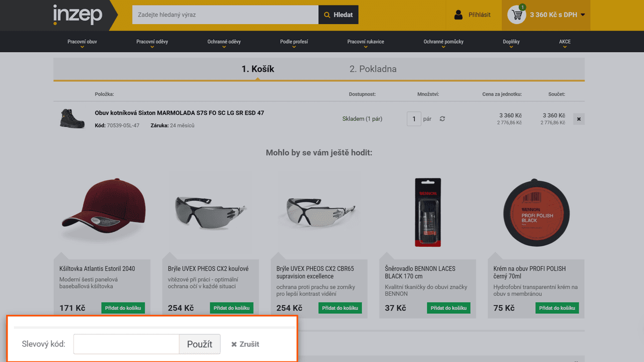Click the user profile icon next to Přihlásit
This screenshot has height=362, width=644.
tap(458, 15)
